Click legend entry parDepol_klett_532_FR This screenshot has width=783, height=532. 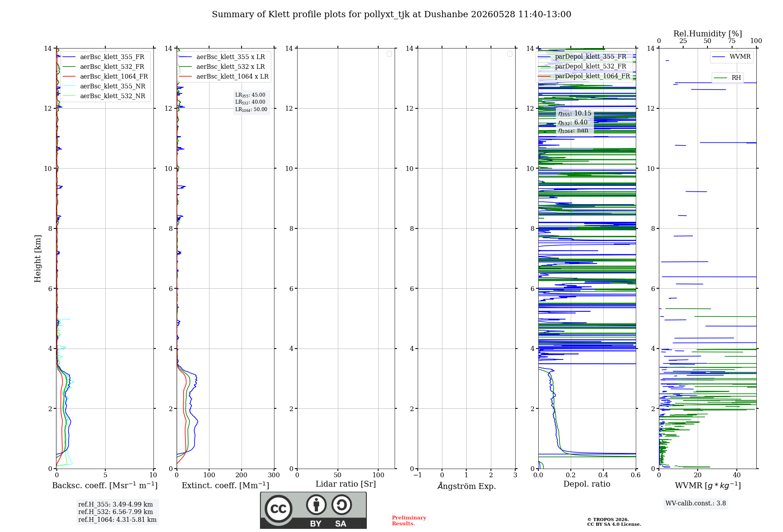point(590,66)
